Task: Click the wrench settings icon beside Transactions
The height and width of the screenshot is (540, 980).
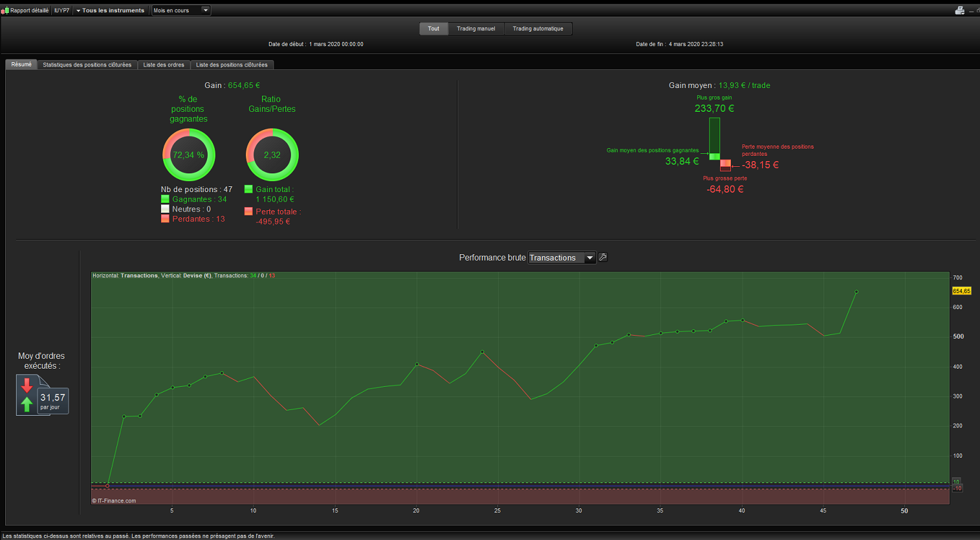Action: coord(603,257)
